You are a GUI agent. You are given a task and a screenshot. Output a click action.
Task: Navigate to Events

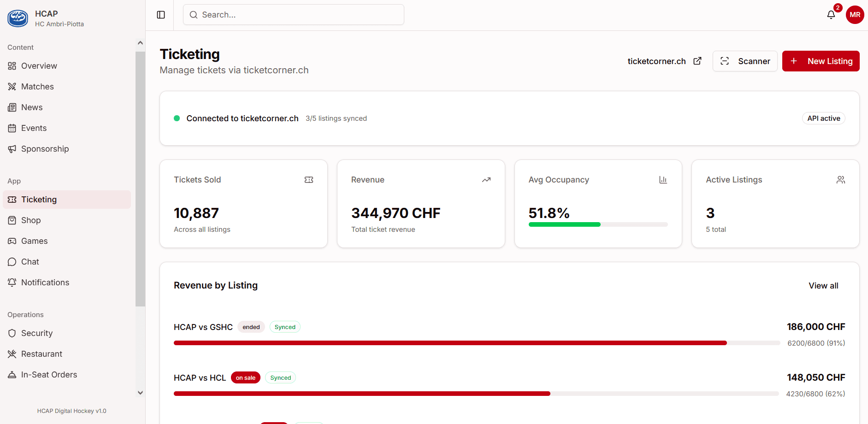[x=67, y=128]
